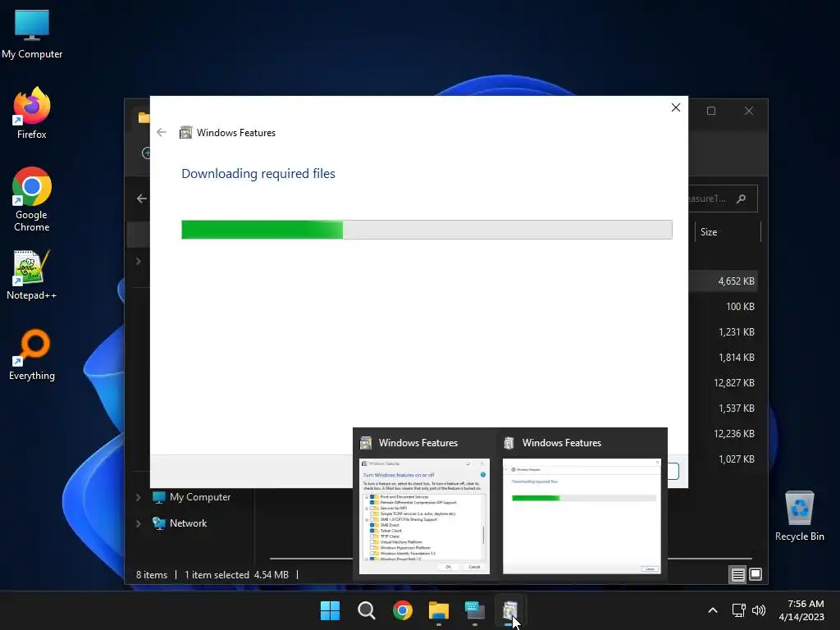This screenshot has width=840, height=630.
Task: Open Chrome from the taskbar
Action: point(402,610)
